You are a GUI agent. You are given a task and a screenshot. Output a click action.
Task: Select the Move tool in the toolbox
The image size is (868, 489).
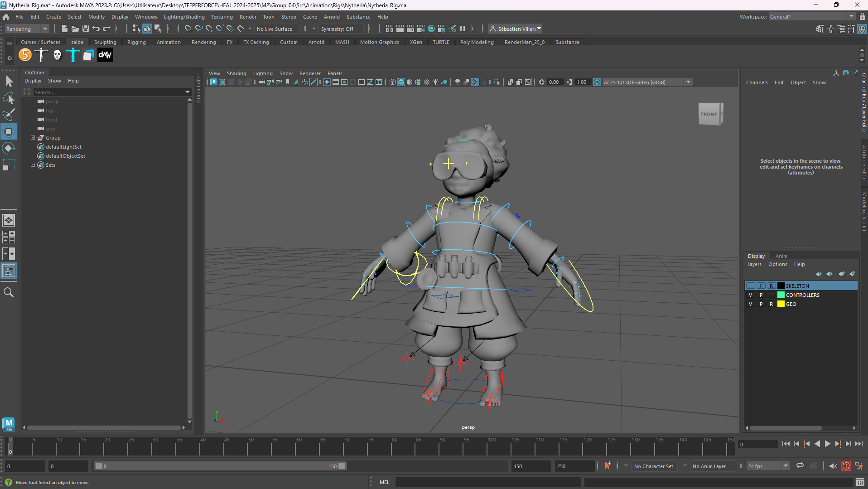point(9,132)
